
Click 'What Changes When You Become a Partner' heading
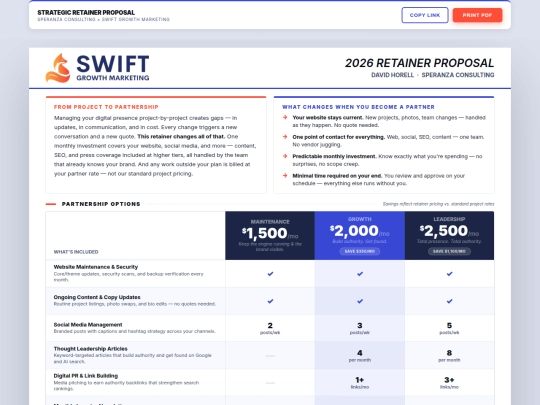(x=358, y=107)
